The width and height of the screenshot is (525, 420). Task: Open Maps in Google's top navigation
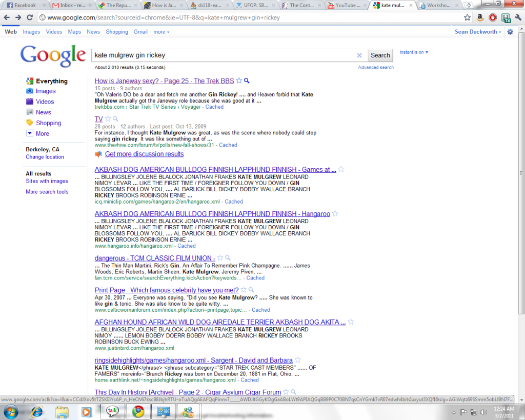click(x=74, y=32)
